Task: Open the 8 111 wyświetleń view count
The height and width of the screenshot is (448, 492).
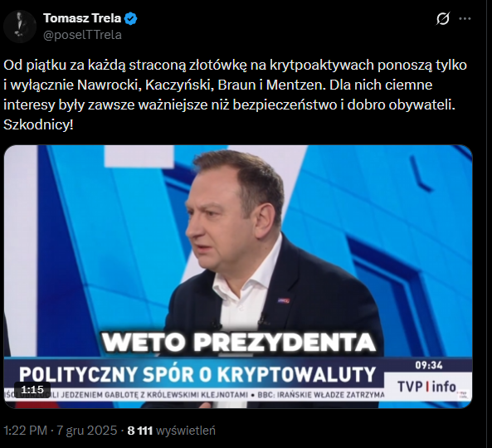Action: point(171,431)
